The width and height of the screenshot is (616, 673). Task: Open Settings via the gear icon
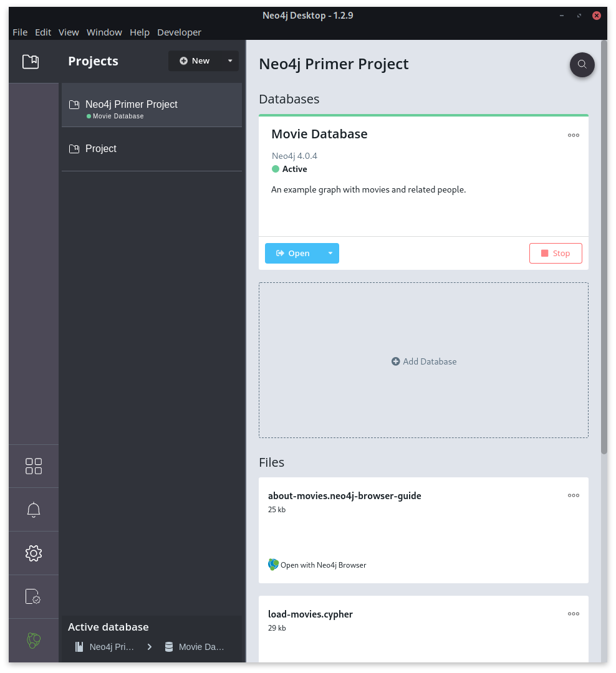[x=34, y=553]
